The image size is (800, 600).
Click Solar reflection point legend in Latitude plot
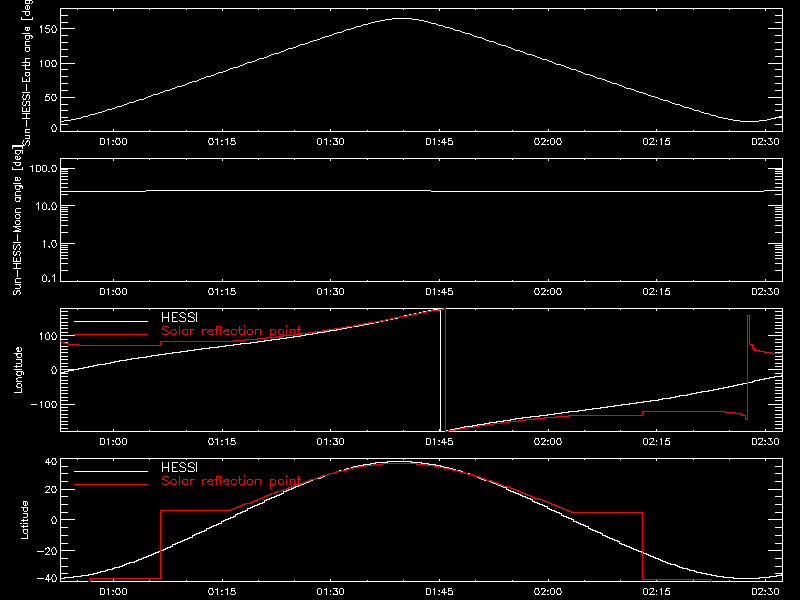point(231,481)
